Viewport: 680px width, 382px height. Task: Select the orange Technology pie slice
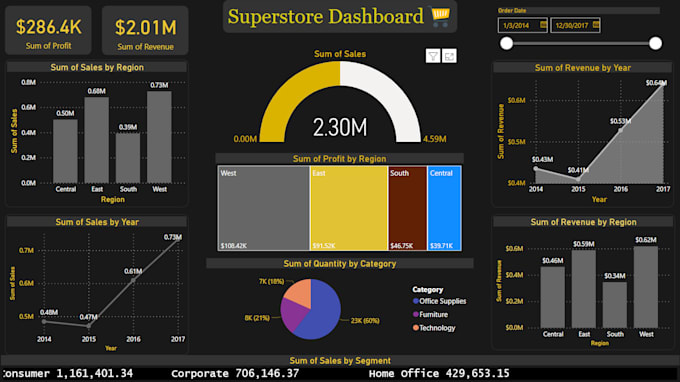pos(300,293)
